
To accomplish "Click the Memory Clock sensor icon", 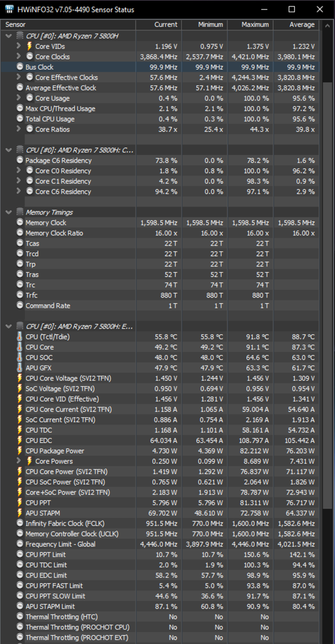I will point(20,223).
